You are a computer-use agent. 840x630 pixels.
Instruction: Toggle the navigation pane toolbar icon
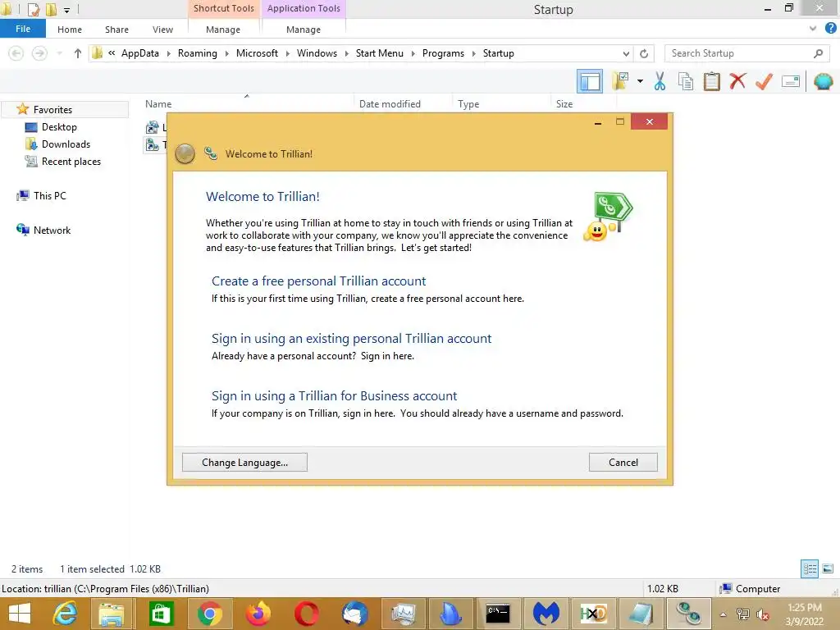(589, 82)
